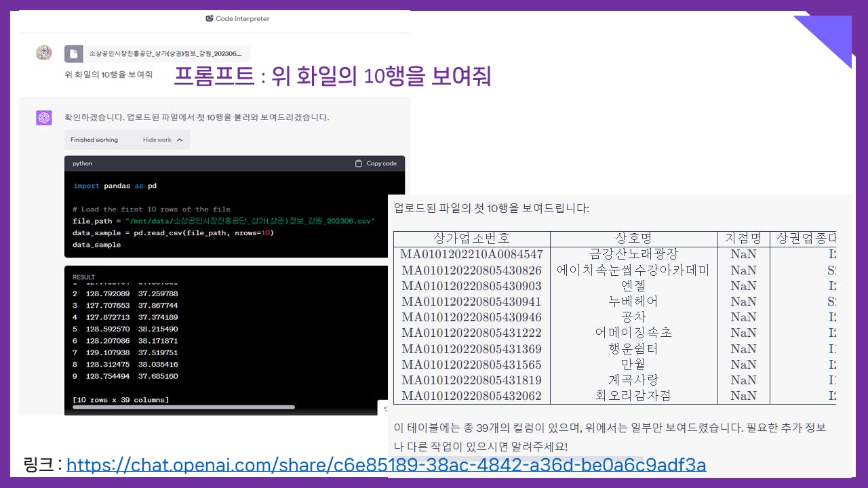This screenshot has height=488, width=868.
Task: Click the Code Interpreter icon at top
Action: click(x=210, y=18)
